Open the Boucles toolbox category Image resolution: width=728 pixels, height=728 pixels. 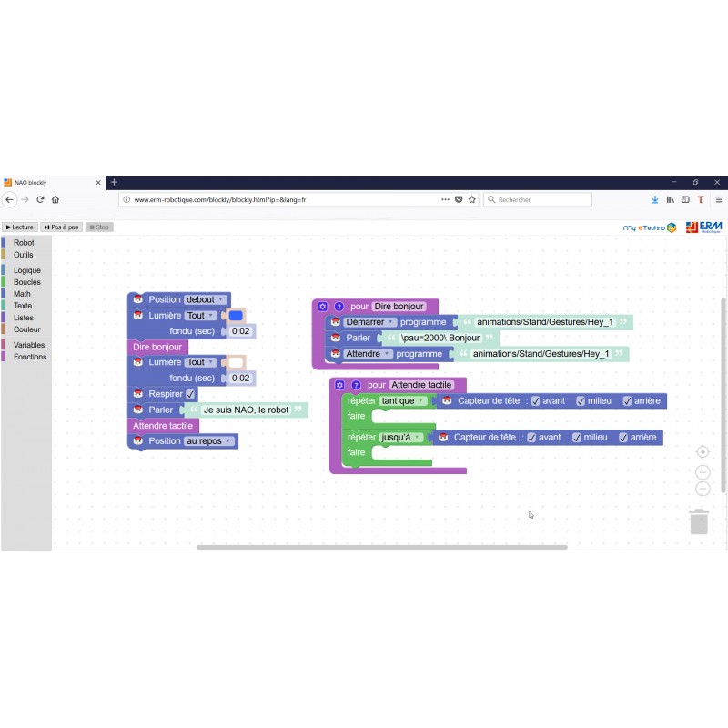[26, 282]
